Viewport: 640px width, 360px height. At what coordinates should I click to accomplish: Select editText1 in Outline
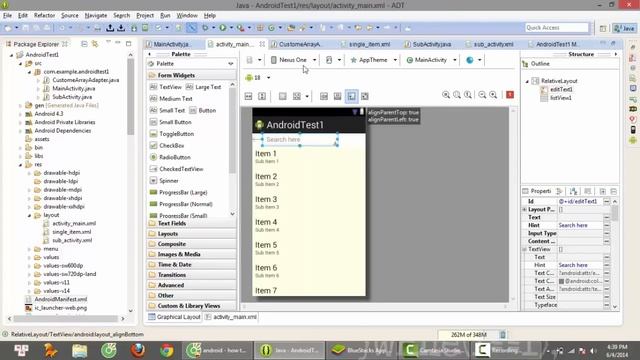point(561,89)
